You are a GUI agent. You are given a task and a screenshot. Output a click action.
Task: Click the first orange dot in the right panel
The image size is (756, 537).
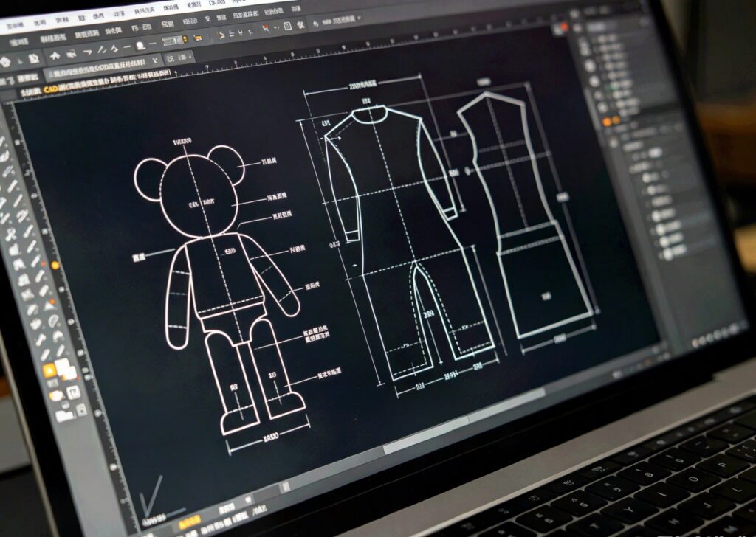[608, 122]
